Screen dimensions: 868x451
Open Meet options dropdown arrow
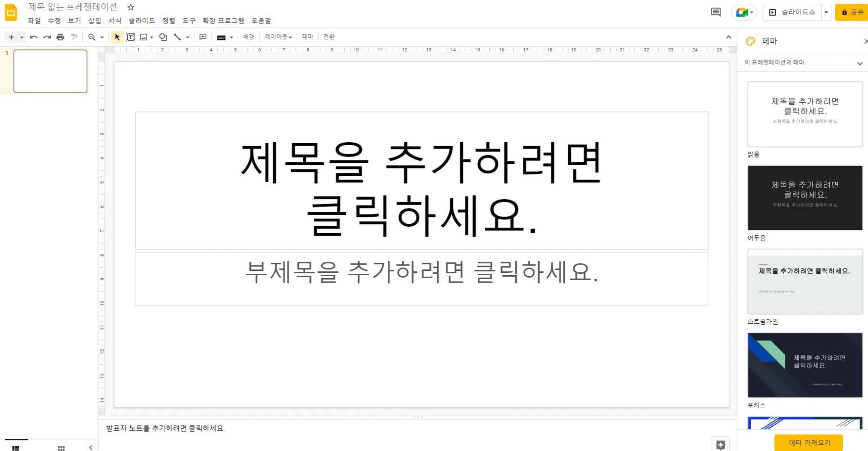point(752,12)
